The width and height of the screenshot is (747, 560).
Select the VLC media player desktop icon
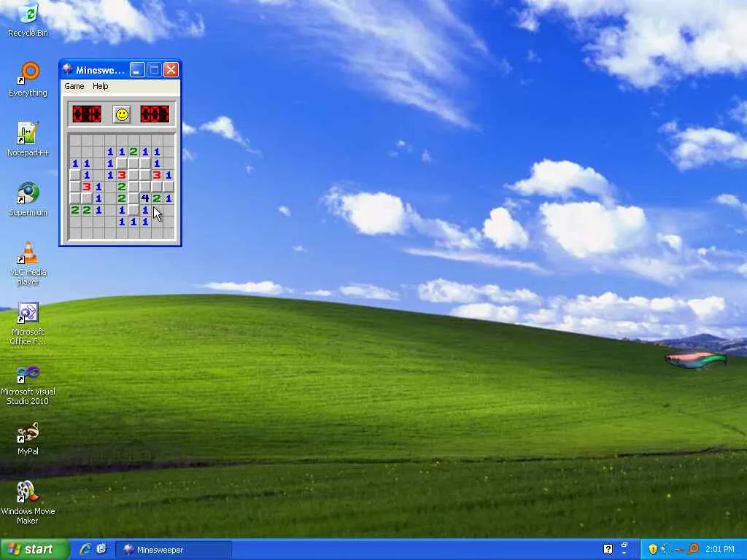[x=28, y=263]
